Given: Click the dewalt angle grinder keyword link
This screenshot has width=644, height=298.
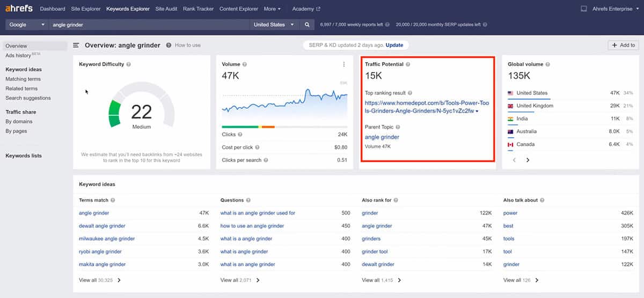Looking at the screenshot, I should [x=102, y=226].
